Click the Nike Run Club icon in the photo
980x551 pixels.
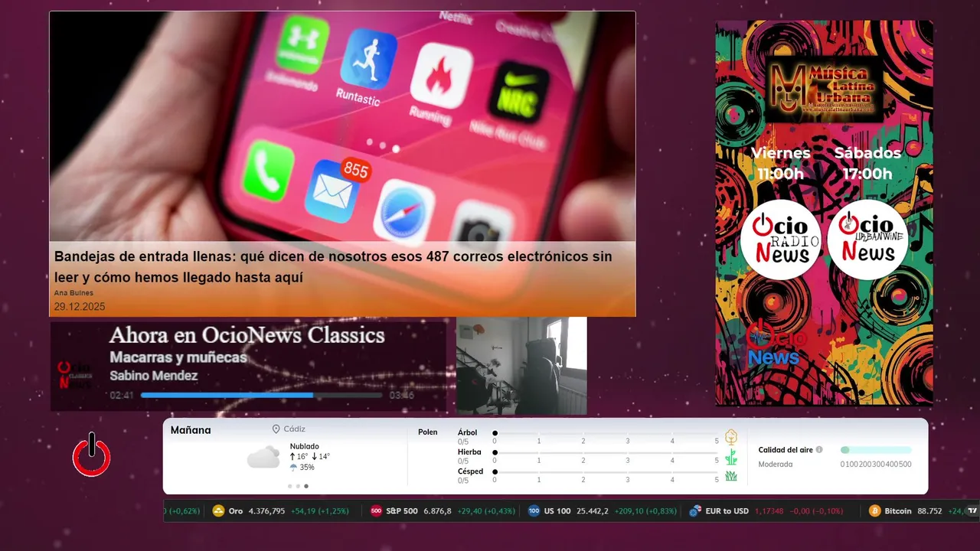(x=518, y=93)
